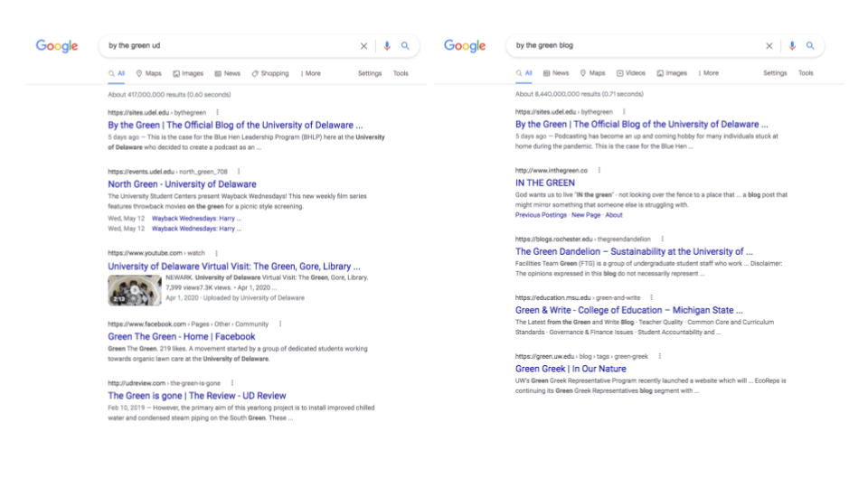This screenshot has width=868, height=488.
Task: Open 'New Page' sitelink
Action: click(586, 215)
